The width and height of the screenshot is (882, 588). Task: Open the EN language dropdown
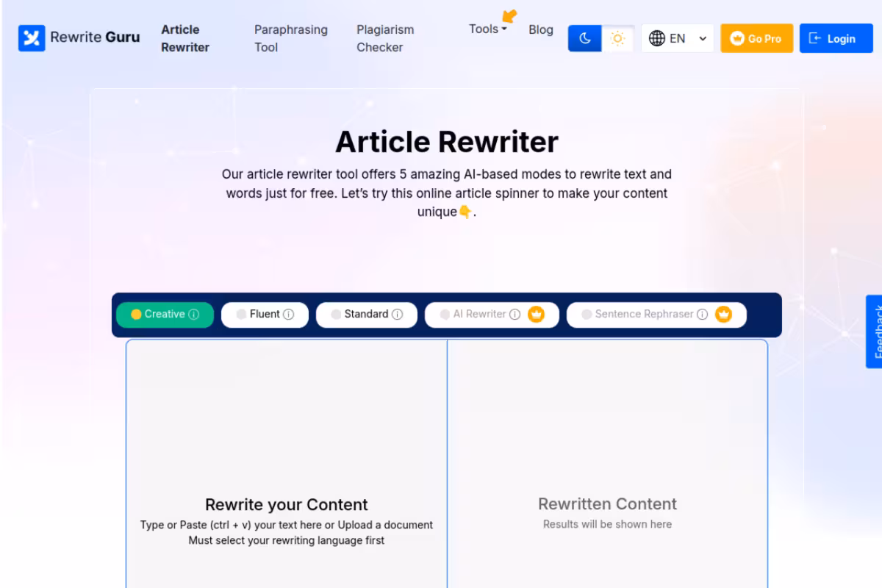tap(678, 38)
